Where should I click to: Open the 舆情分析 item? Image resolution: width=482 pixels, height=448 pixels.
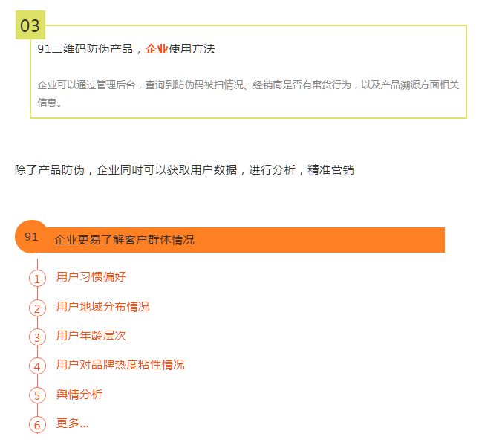(79, 394)
